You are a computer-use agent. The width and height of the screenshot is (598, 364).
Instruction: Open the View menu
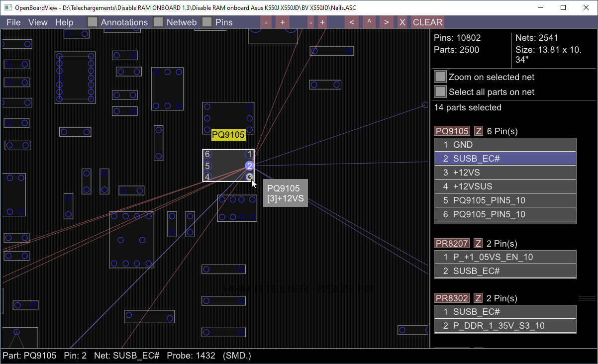click(x=38, y=22)
